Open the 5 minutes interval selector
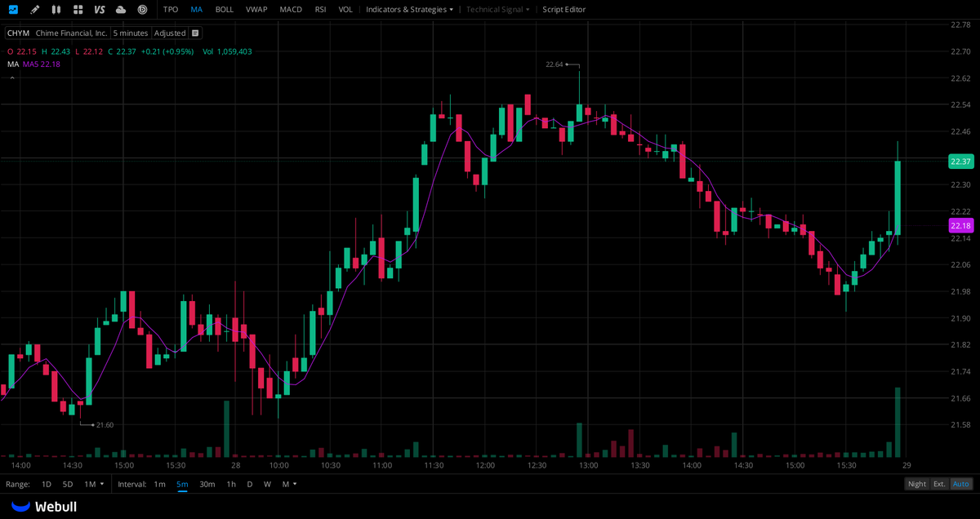Screen dimensions: 980x519 (x=131, y=33)
